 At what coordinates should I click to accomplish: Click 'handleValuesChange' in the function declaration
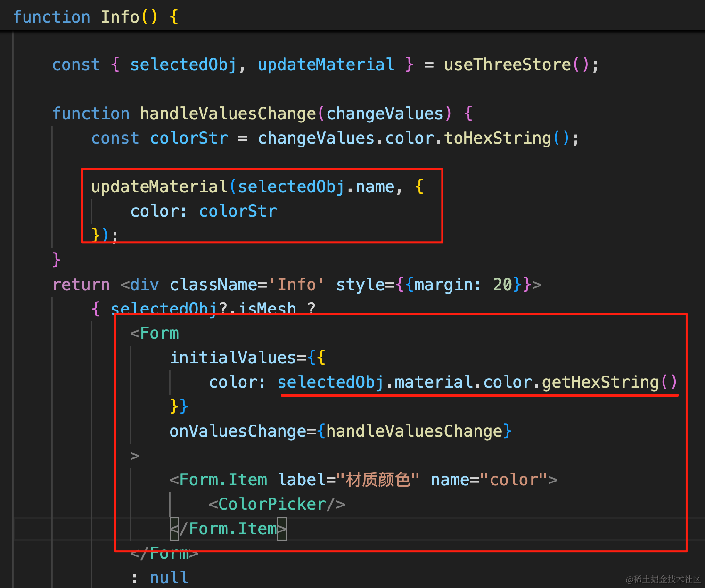228,114
